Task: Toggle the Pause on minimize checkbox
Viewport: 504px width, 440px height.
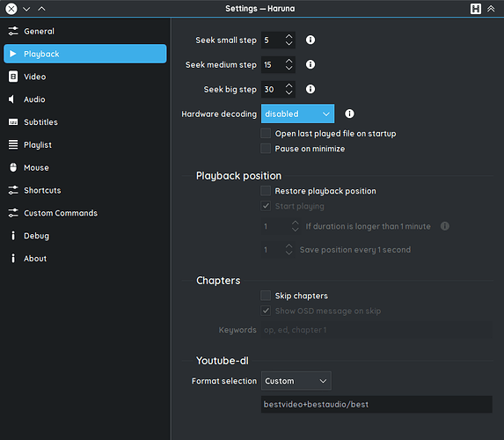Action: coord(266,148)
